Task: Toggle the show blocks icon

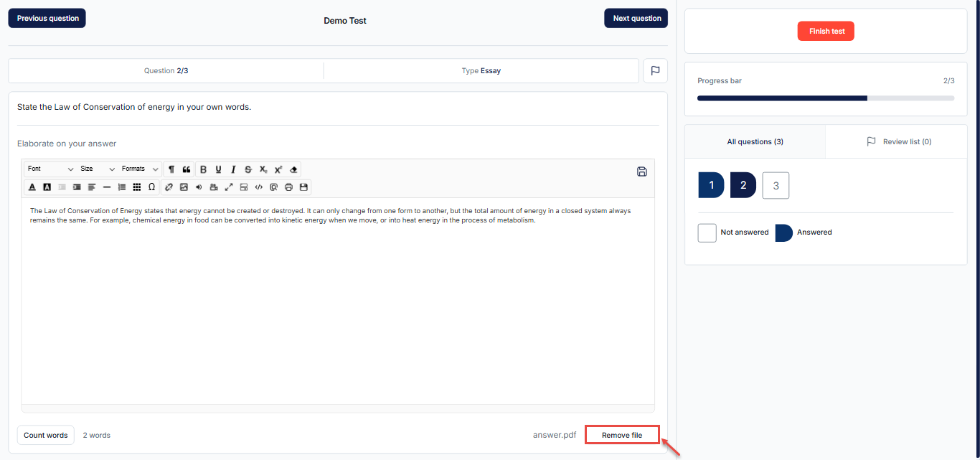Action: pyautogui.click(x=244, y=187)
